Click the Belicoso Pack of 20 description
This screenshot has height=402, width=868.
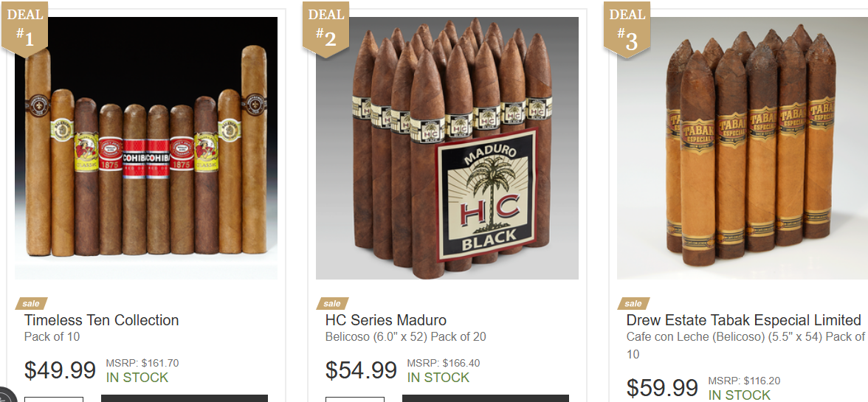pos(406,337)
